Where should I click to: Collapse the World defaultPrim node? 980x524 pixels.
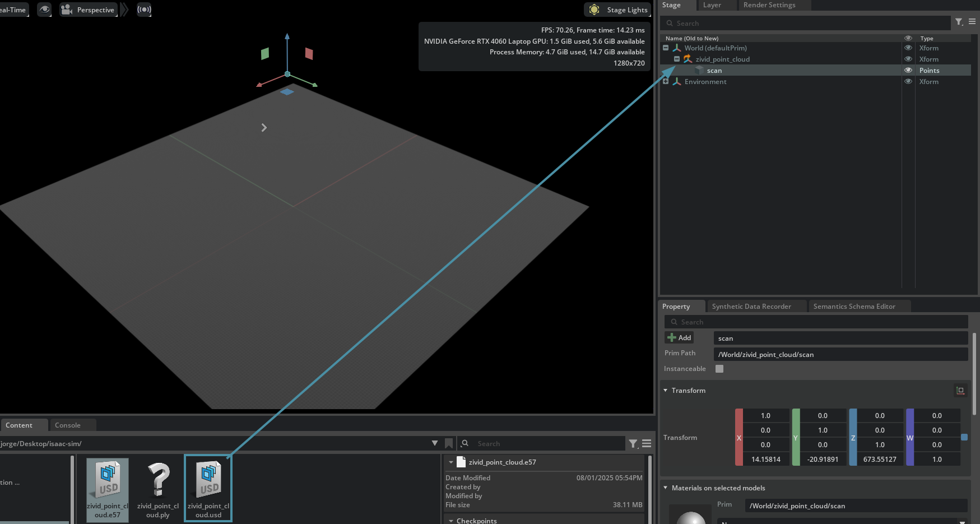click(x=666, y=48)
